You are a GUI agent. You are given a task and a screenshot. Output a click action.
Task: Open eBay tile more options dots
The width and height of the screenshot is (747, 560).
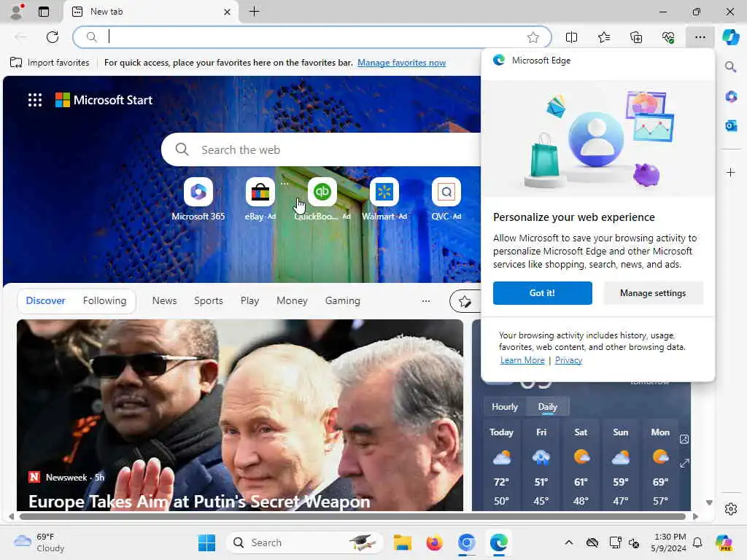click(x=285, y=183)
